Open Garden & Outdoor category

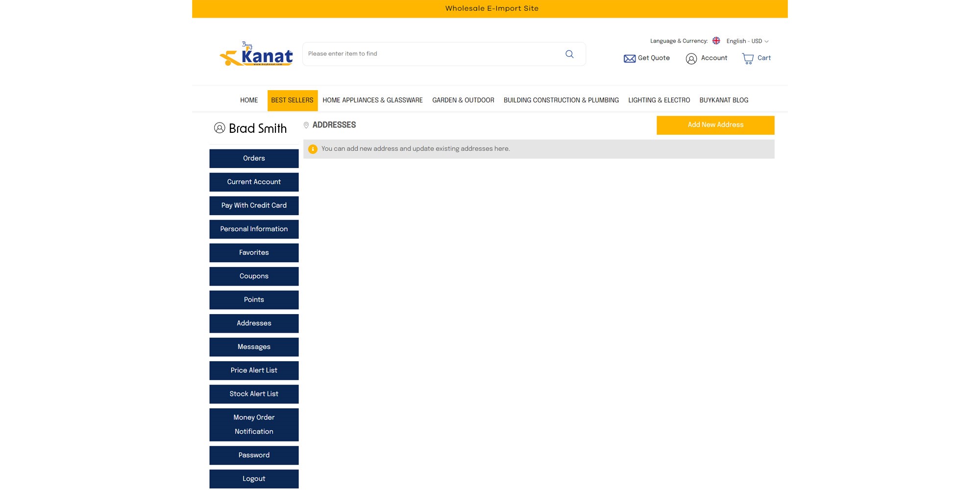(463, 100)
